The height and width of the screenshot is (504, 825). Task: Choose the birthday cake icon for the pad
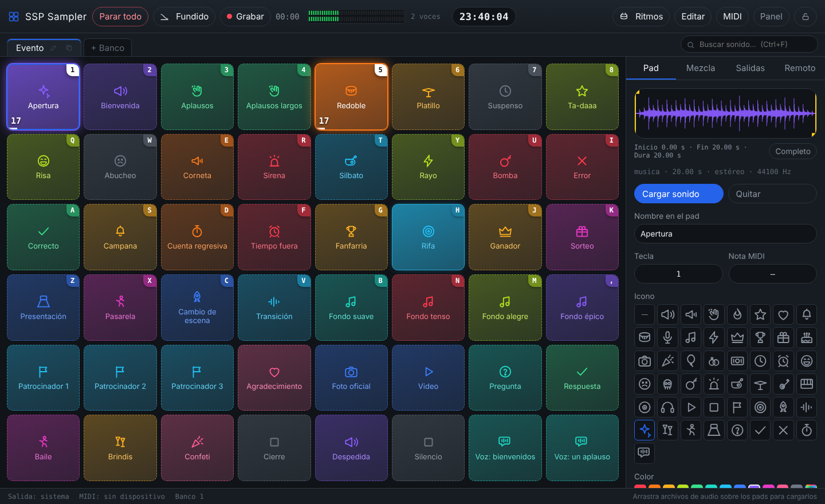[x=807, y=337]
